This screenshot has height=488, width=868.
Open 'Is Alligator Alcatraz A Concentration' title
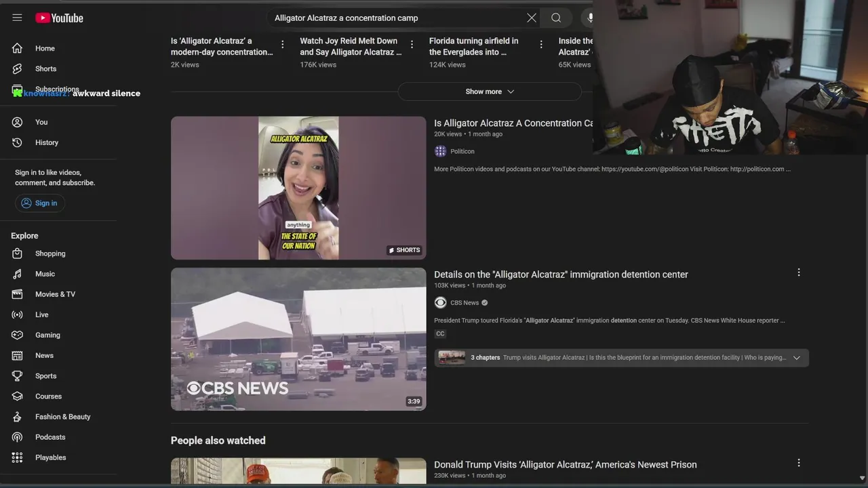(513, 123)
